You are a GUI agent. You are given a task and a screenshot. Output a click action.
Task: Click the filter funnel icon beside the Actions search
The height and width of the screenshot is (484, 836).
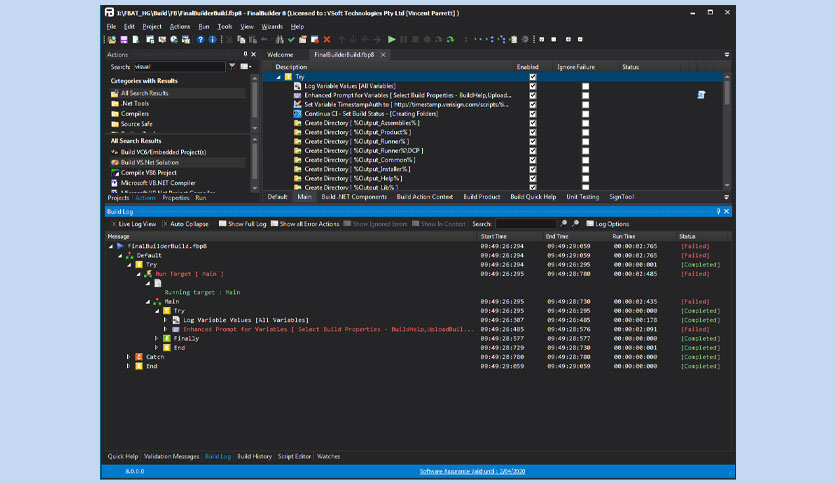(232, 67)
